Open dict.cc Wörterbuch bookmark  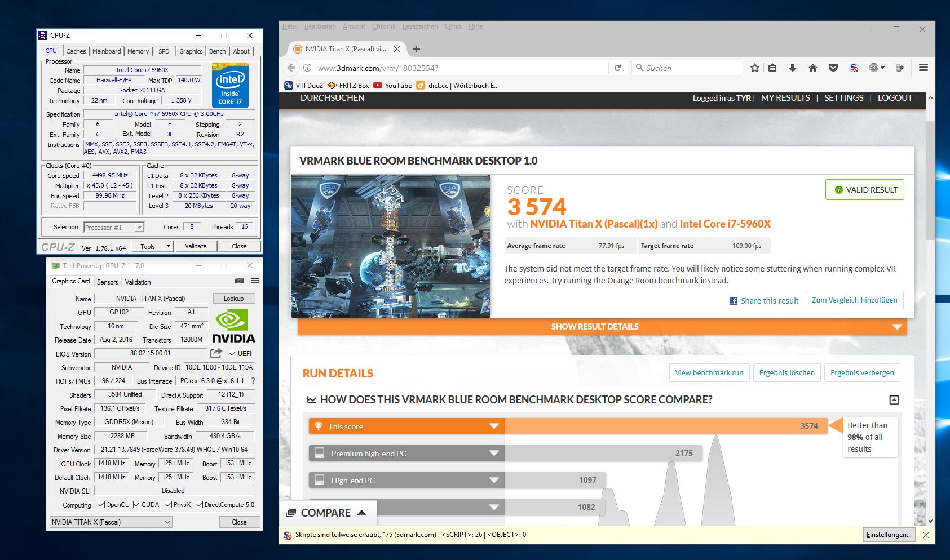tap(458, 86)
